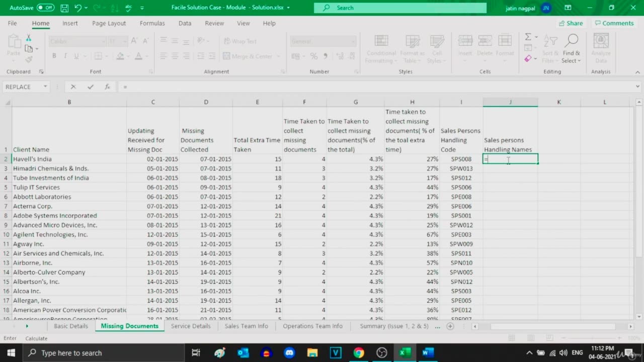Open the AutoSum dropdown arrow
Viewport: 644px width, 362px height.
coord(536,37)
